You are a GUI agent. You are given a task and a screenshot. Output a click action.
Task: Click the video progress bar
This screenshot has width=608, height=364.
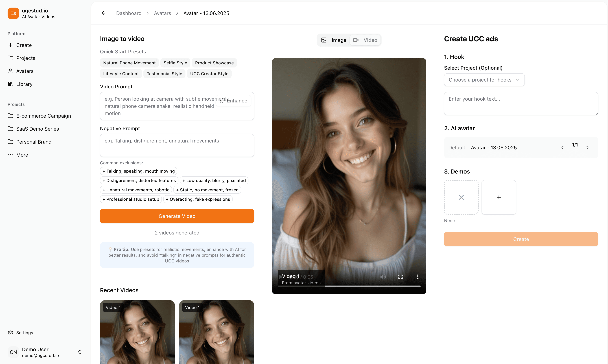(373, 286)
